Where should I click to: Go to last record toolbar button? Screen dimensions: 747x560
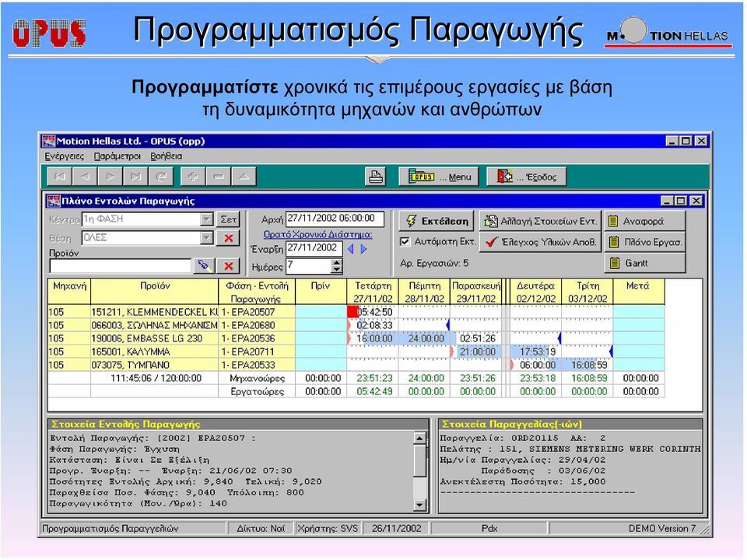[135, 177]
